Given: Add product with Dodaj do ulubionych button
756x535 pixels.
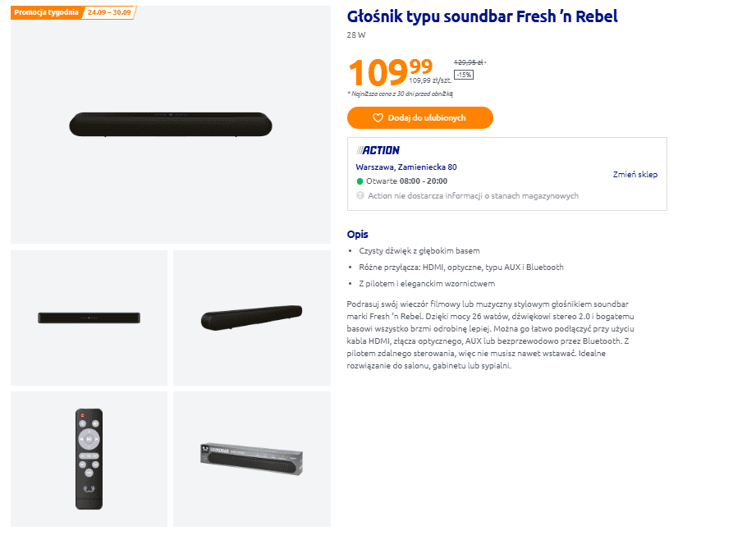Looking at the screenshot, I should coord(420,118).
